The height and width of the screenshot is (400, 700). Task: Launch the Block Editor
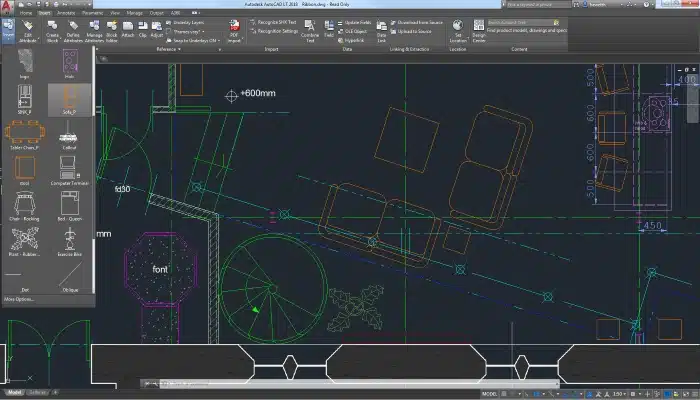coord(112,31)
